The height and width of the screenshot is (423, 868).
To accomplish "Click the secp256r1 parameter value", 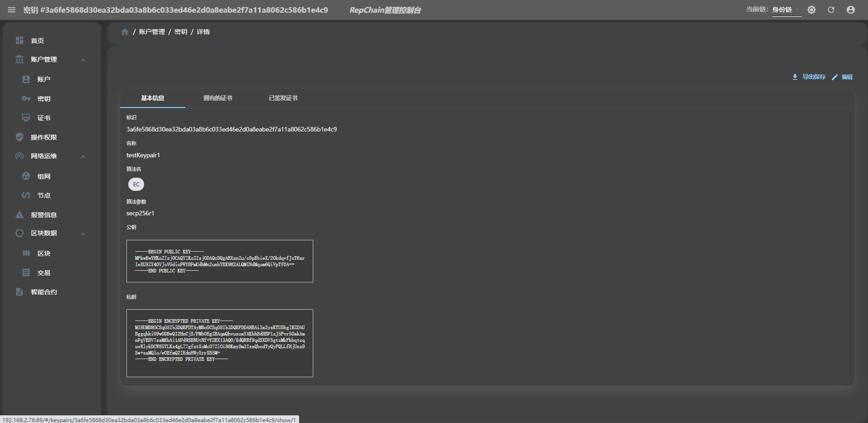I will click(x=140, y=213).
